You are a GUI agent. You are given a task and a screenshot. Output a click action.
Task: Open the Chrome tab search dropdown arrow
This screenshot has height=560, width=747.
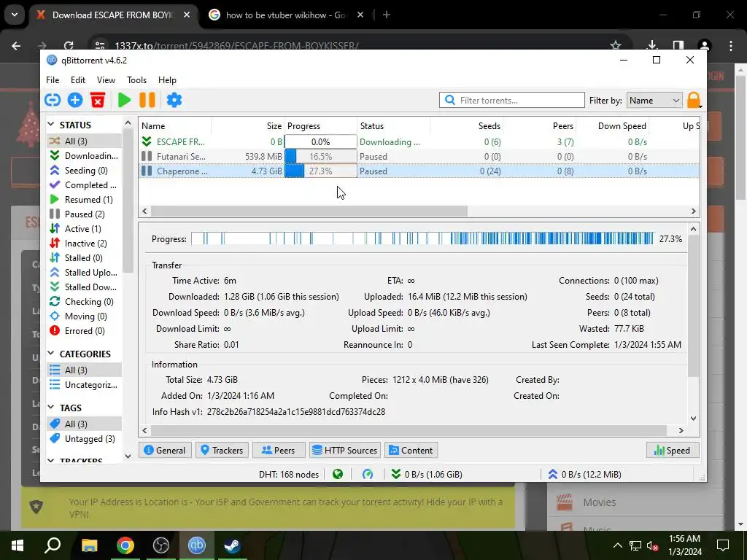15,15
